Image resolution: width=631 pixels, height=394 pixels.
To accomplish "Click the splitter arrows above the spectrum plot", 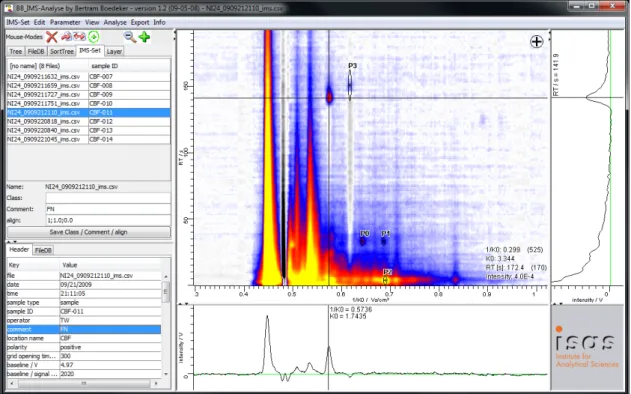I will (x=183, y=303).
